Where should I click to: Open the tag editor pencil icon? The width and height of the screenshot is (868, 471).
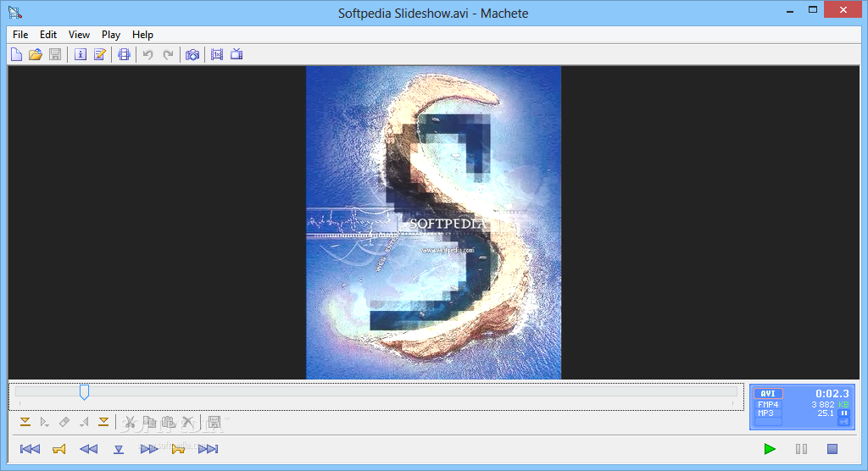(100, 54)
